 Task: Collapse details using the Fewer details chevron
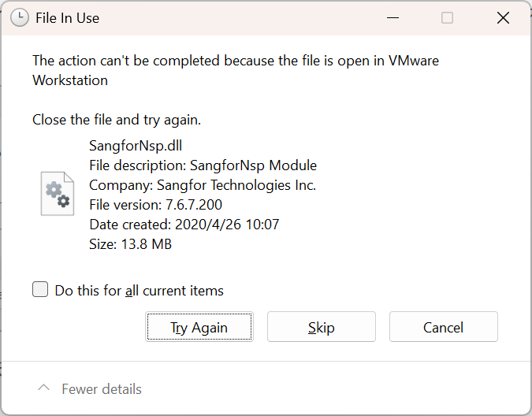[44, 388]
